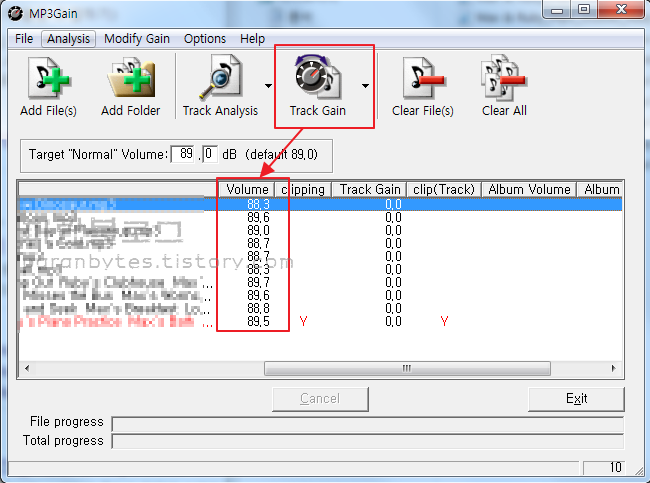
Task: Open the Help menu
Action: pos(252,39)
